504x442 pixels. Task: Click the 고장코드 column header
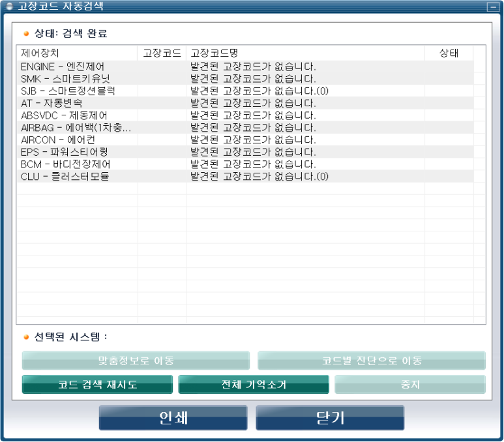tap(162, 53)
